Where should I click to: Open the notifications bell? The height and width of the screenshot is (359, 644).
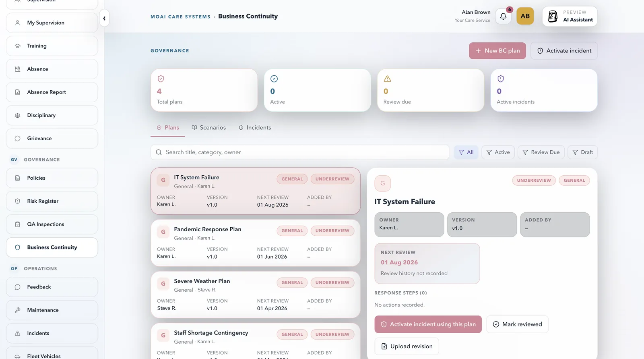pyautogui.click(x=503, y=16)
